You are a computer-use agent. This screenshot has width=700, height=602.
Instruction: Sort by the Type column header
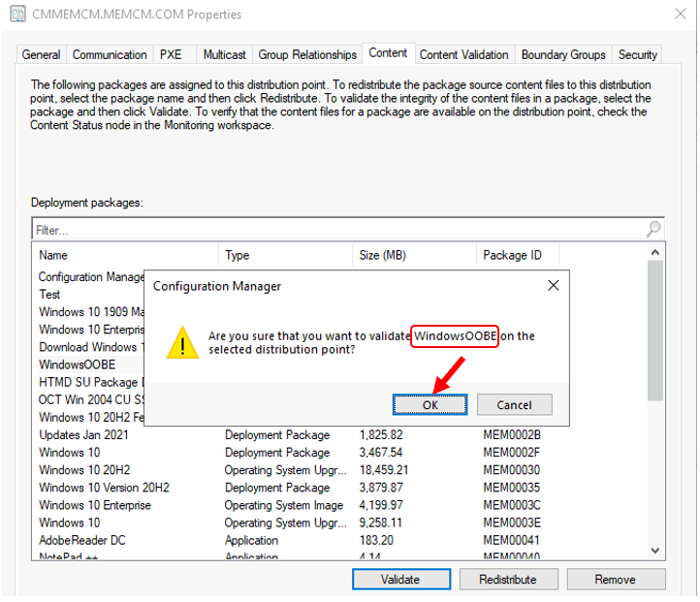point(286,255)
